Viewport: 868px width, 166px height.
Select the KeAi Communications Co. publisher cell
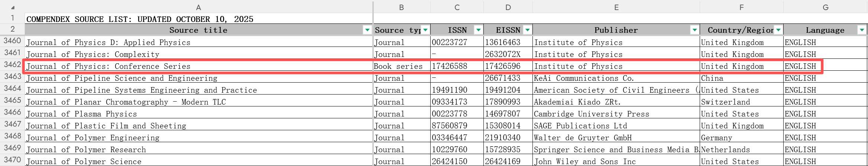[584, 78]
